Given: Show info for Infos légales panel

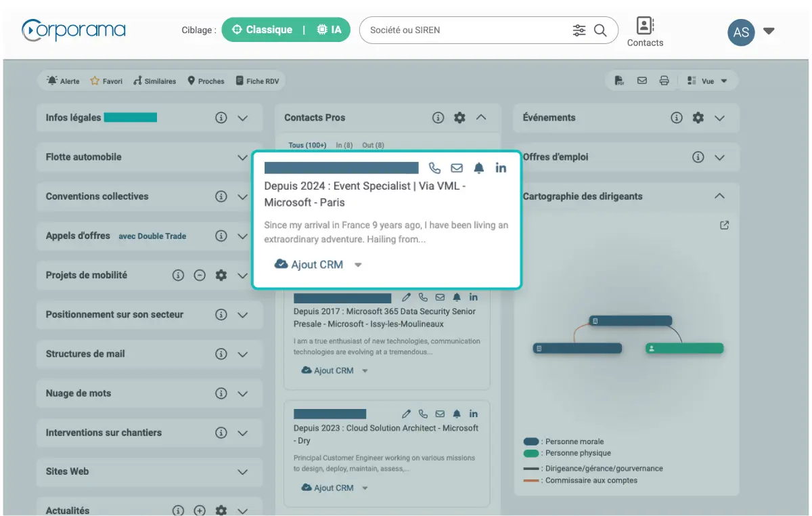Looking at the screenshot, I should (221, 118).
